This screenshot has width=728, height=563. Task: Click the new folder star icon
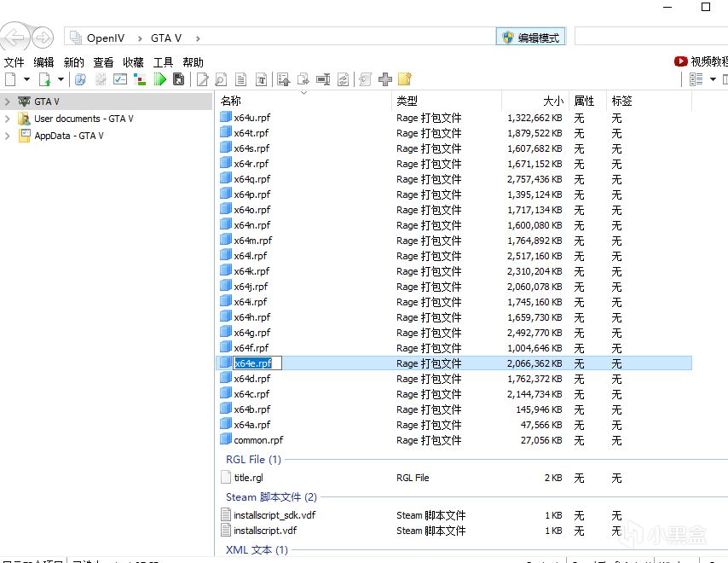pyautogui.click(x=405, y=79)
